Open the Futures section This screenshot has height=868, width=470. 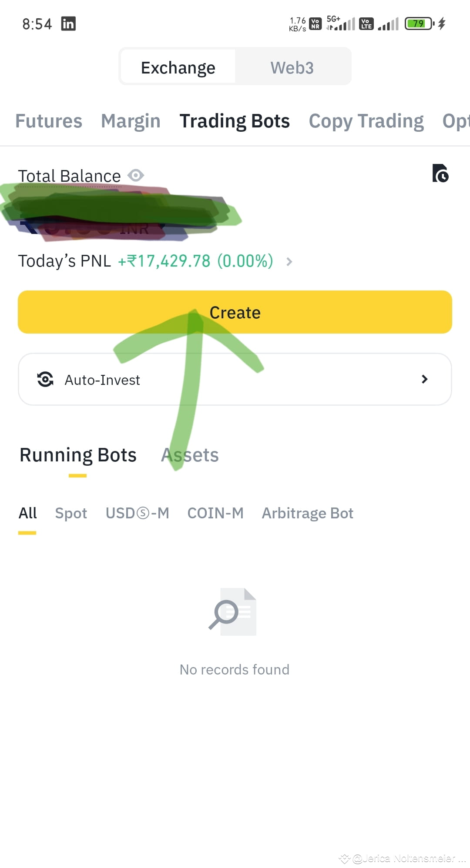(48, 121)
